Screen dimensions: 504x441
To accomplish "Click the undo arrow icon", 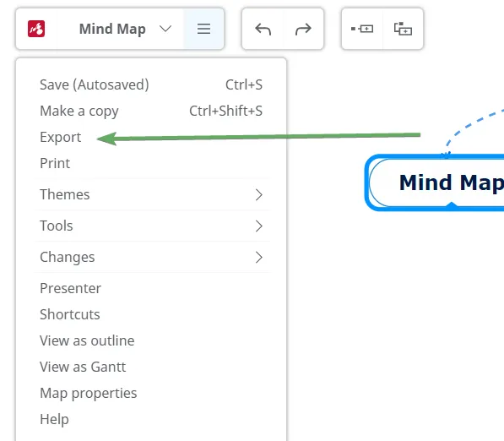I will 263,29.
